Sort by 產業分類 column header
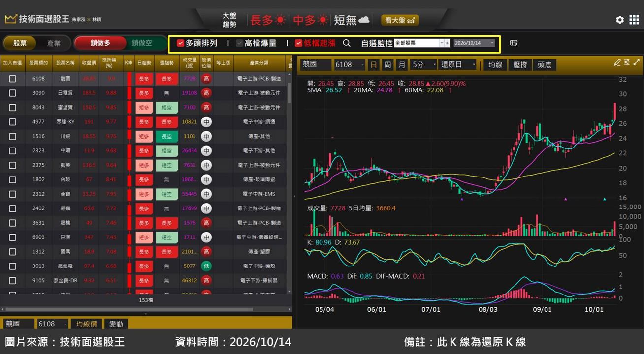 pyautogui.click(x=259, y=63)
